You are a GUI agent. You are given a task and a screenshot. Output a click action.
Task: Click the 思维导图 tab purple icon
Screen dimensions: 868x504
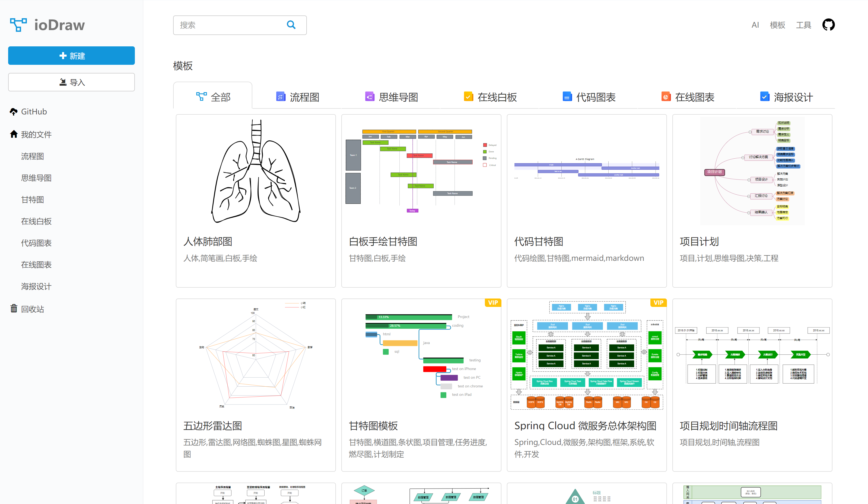[369, 97]
